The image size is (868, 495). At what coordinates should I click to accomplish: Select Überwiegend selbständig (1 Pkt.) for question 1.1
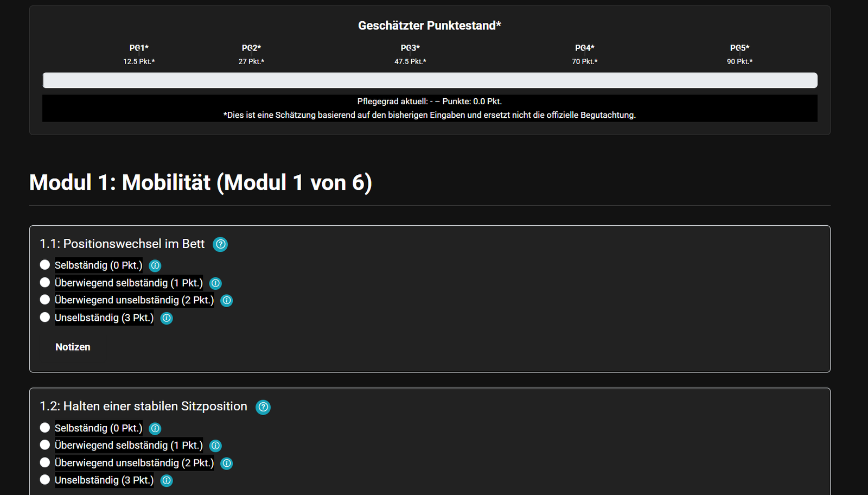45,282
